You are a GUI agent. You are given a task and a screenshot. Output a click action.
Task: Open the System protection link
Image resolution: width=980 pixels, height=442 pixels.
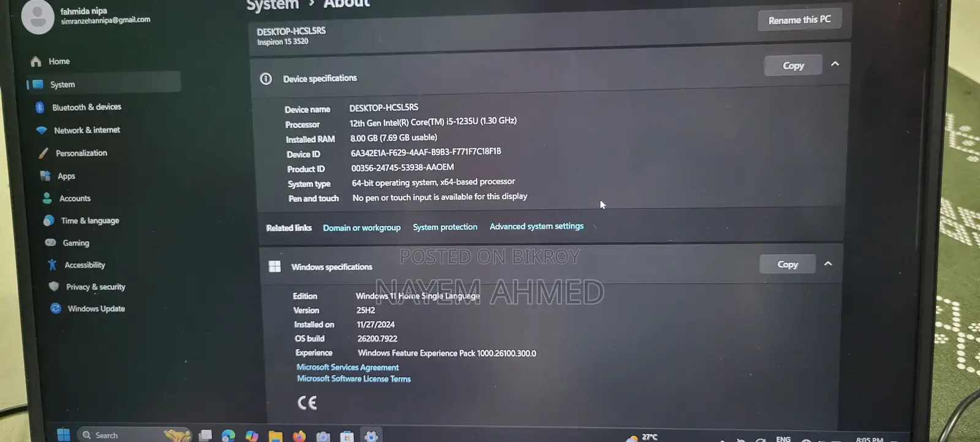445,227
